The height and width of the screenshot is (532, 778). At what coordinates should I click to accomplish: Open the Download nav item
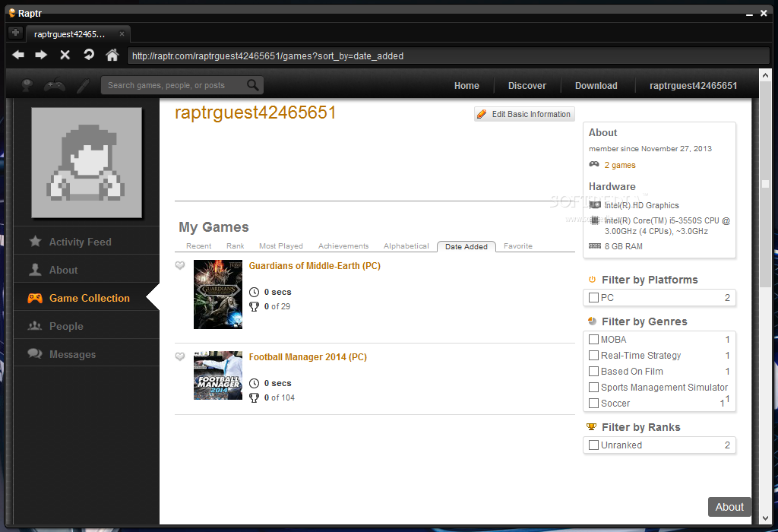click(x=596, y=86)
